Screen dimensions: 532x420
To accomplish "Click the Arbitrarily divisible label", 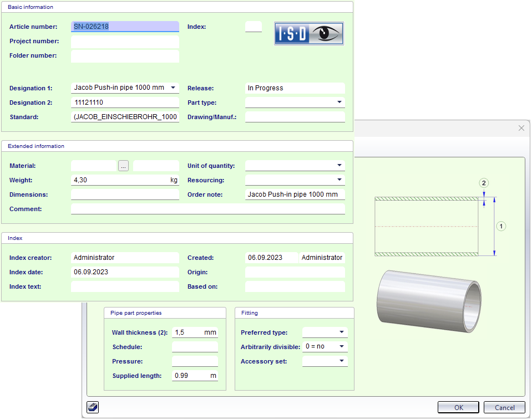I will (270, 347).
